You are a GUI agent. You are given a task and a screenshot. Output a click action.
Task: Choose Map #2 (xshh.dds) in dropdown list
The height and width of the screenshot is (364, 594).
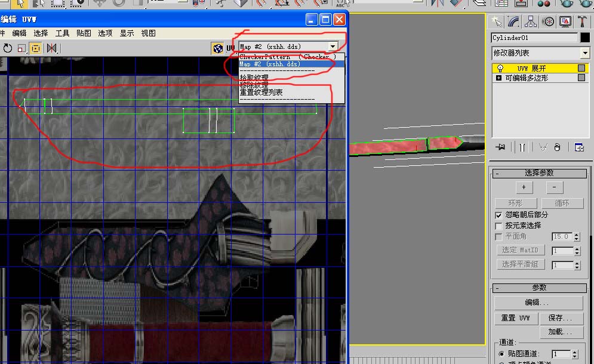click(x=291, y=64)
